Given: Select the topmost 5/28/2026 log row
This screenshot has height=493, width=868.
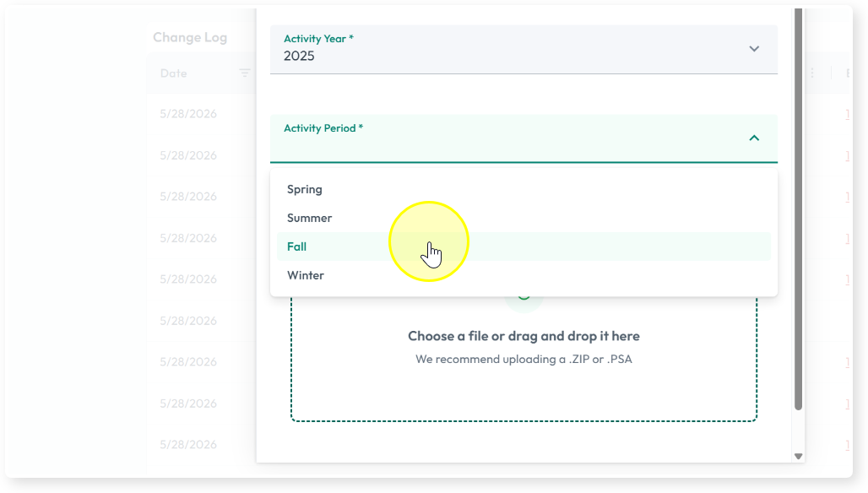Looking at the screenshot, I should coord(188,114).
